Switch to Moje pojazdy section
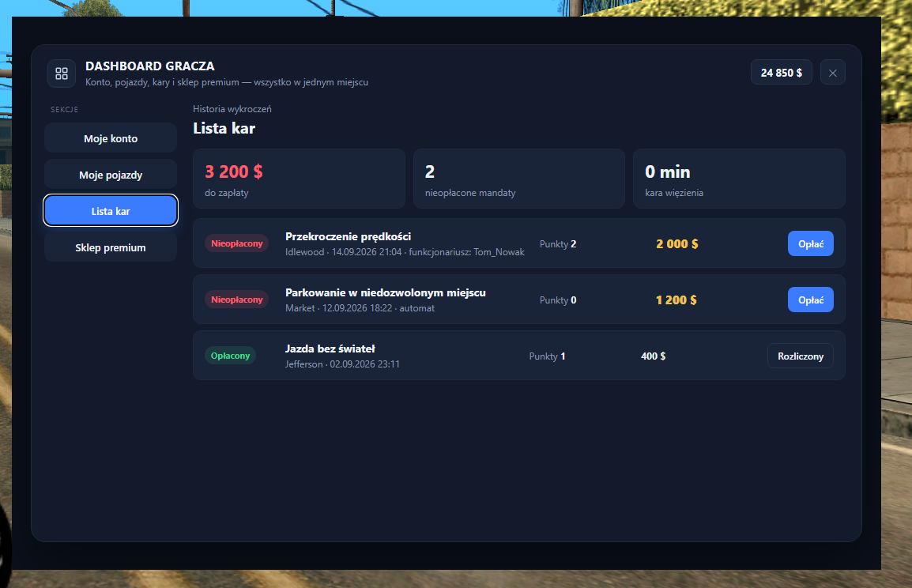 tap(111, 175)
